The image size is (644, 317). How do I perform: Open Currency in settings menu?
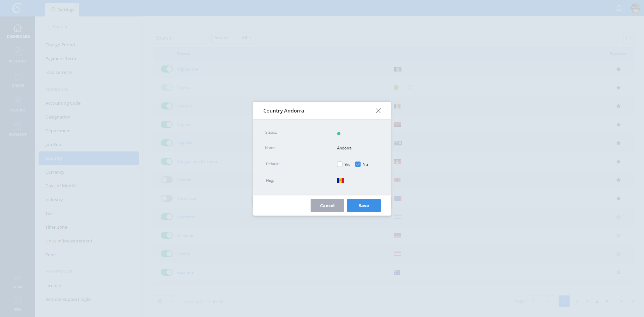(55, 172)
